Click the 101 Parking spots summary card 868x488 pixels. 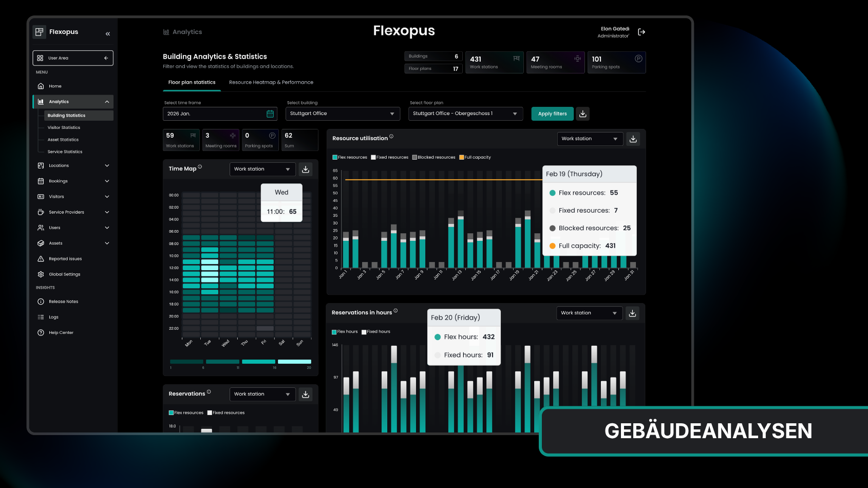point(617,62)
